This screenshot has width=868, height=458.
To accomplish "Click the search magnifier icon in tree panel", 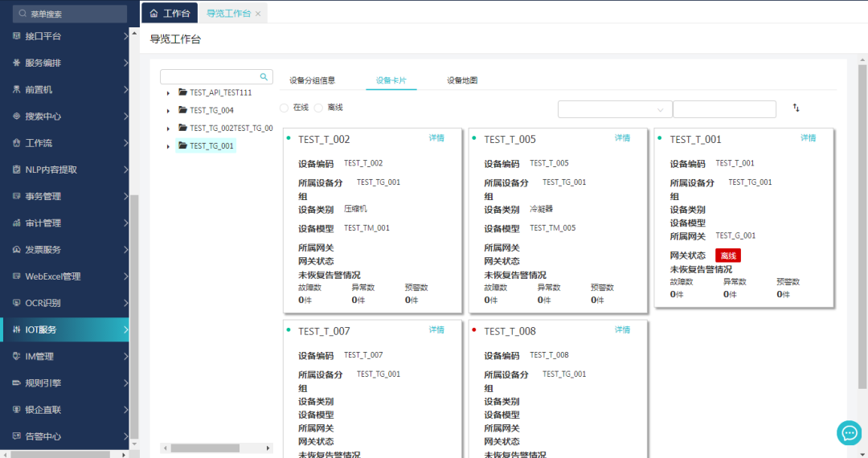I will click(x=263, y=77).
